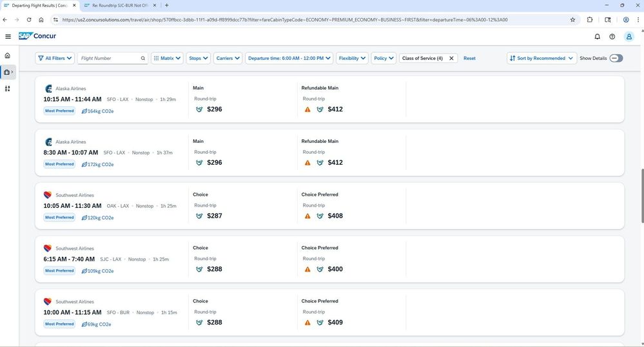Open the hamburger navigation menu

[x=8, y=37]
